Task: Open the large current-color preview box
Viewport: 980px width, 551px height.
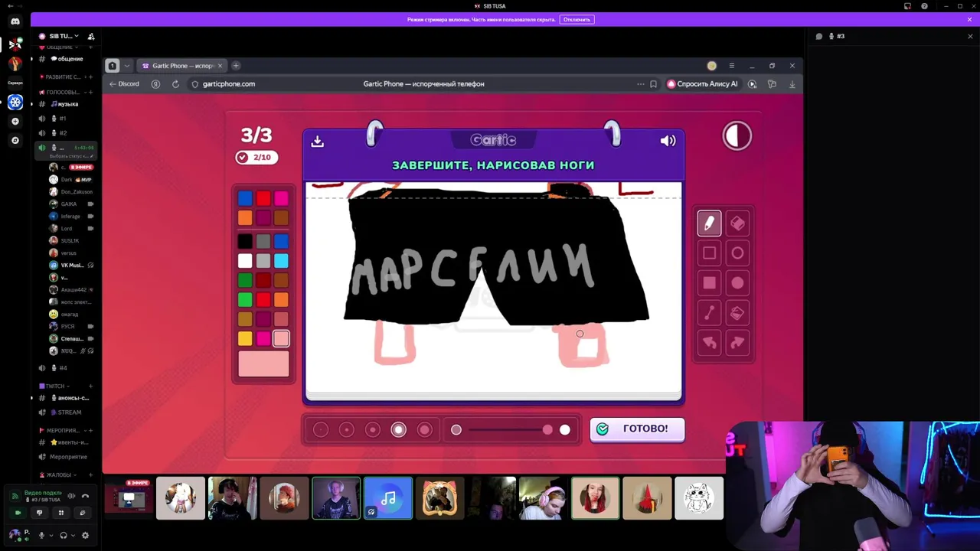Action: pos(263,364)
